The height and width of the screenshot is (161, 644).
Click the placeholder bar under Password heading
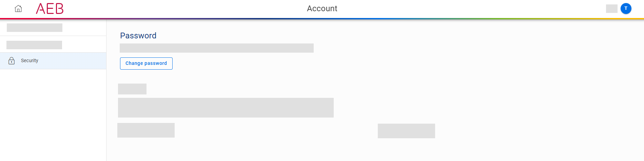(x=216, y=48)
